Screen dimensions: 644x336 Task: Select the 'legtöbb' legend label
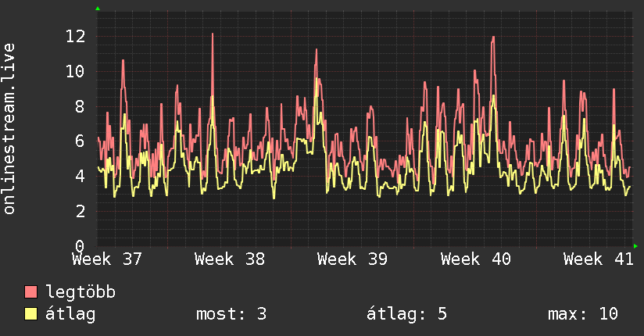(80, 291)
